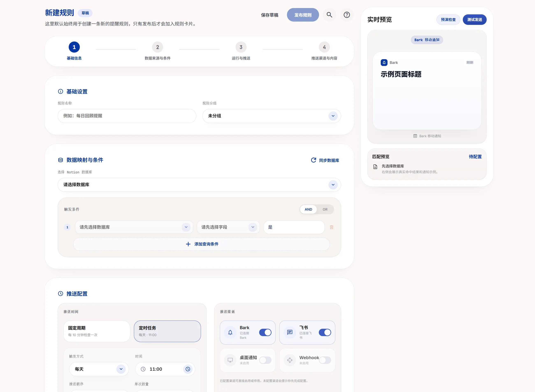Click the plus icon in 添加查询条件
535x392 pixels.
click(x=188, y=244)
